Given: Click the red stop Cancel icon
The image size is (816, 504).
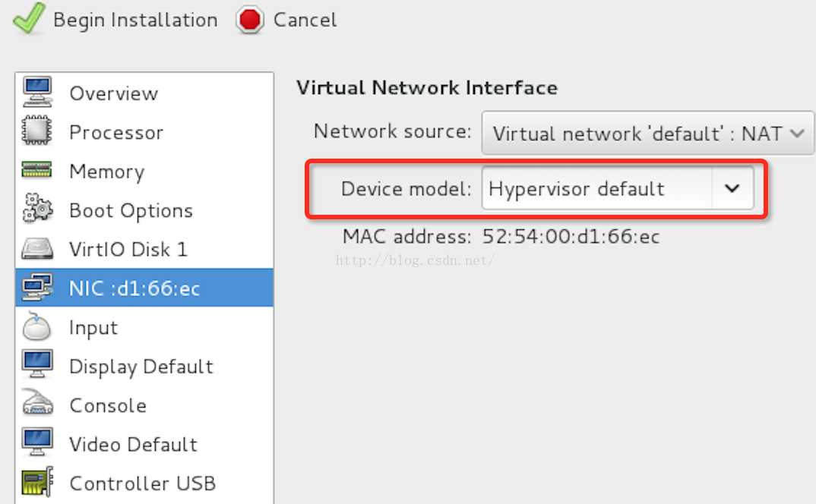Looking at the screenshot, I should [250, 20].
